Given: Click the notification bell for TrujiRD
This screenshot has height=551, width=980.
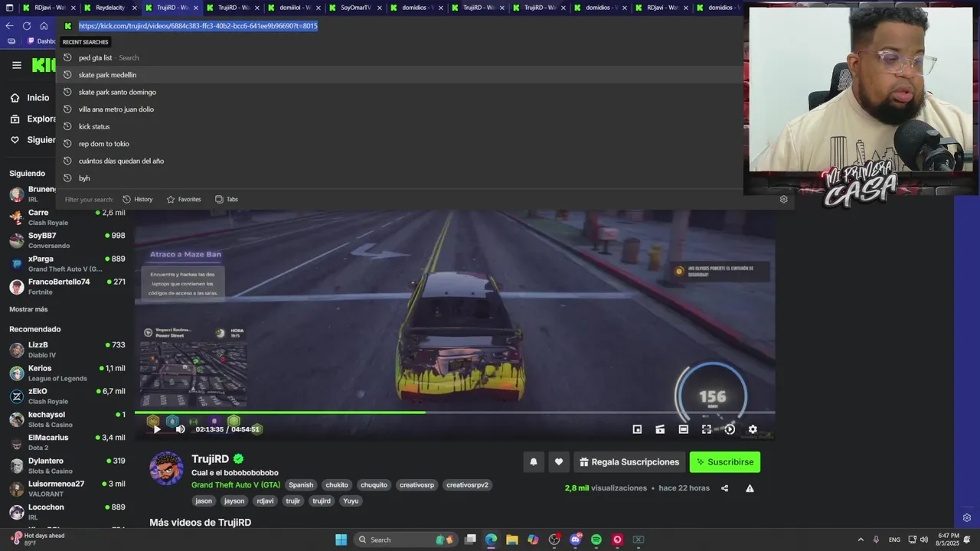Looking at the screenshot, I should [x=534, y=461].
